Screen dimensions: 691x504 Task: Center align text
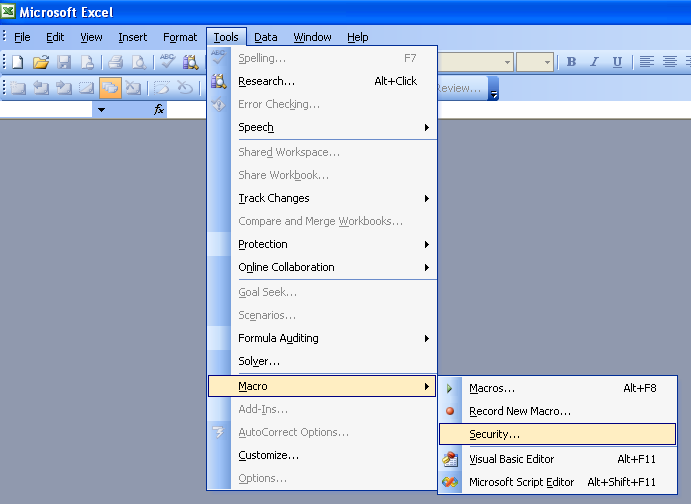(x=669, y=62)
